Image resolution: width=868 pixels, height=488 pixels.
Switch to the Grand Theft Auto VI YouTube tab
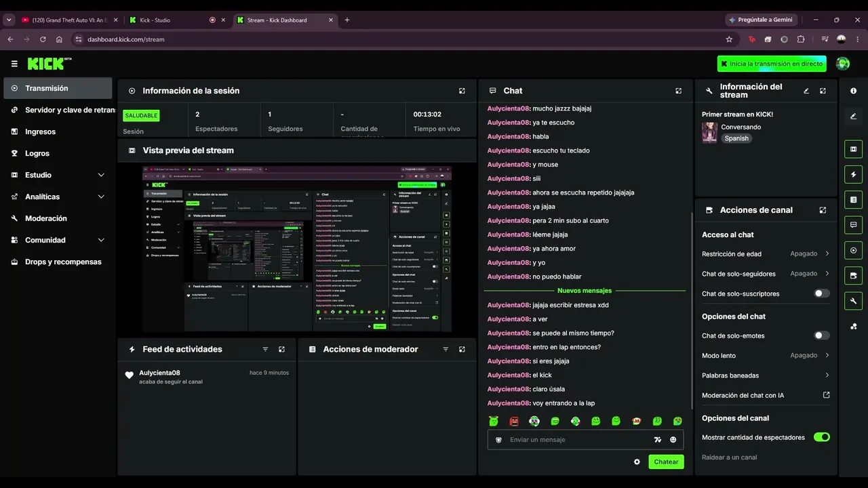point(69,20)
